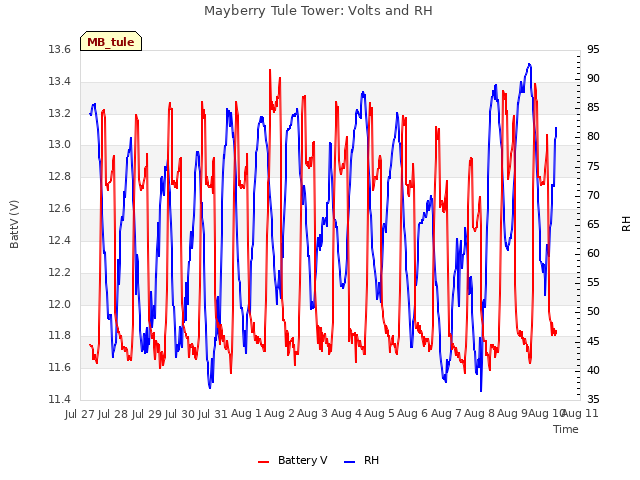Viewport: 640px width, 480px height.
Task: Click the 45 RH axis value
Action: [593, 341]
